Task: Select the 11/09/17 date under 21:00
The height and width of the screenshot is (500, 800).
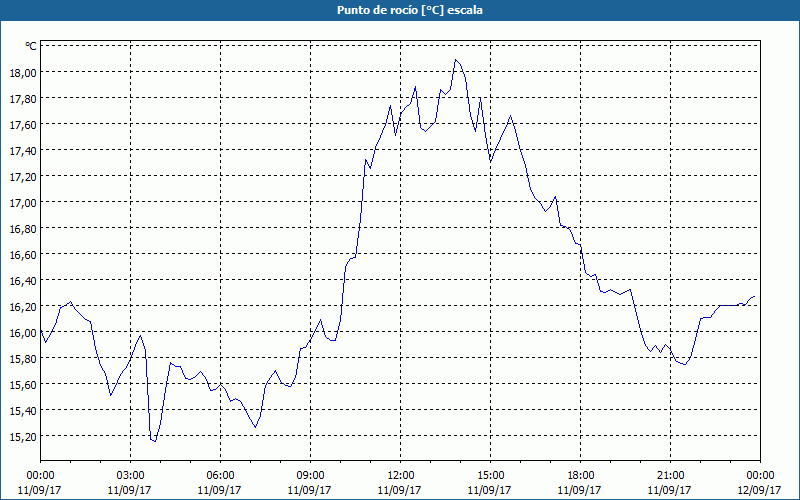Action: pyautogui.click(x=670, y=490)
